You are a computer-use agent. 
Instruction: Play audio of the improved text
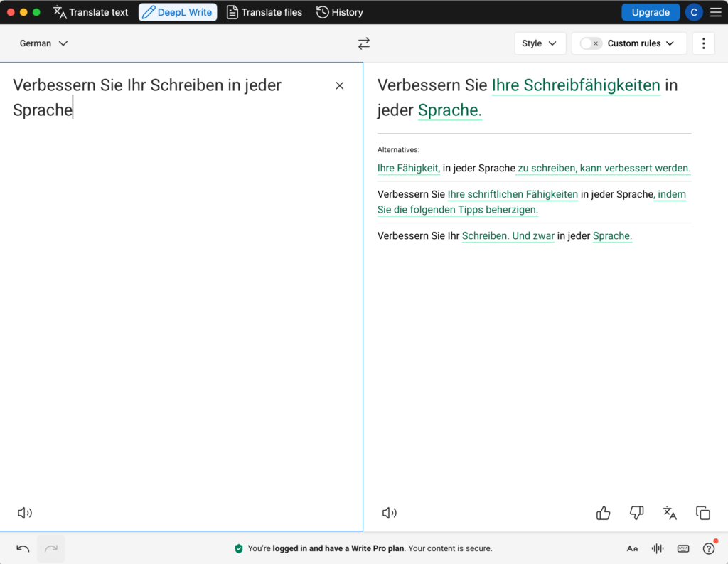(390, 513)
